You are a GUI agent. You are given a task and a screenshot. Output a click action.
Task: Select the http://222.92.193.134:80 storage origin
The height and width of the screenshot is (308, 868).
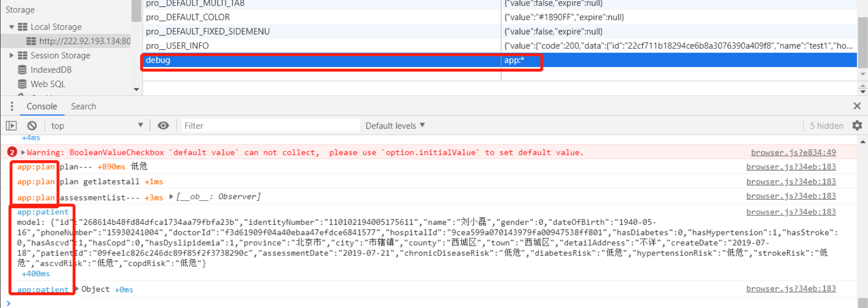click(x=85, y=41)
